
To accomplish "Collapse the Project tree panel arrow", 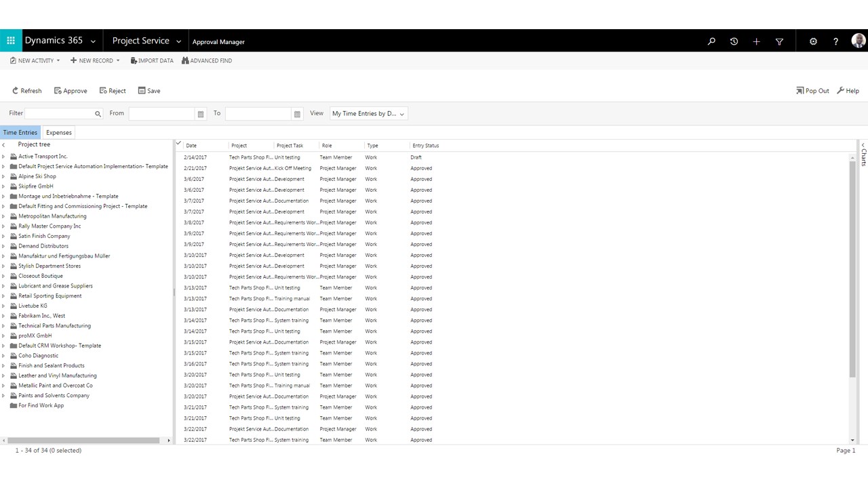I will [x=3, y=145].
